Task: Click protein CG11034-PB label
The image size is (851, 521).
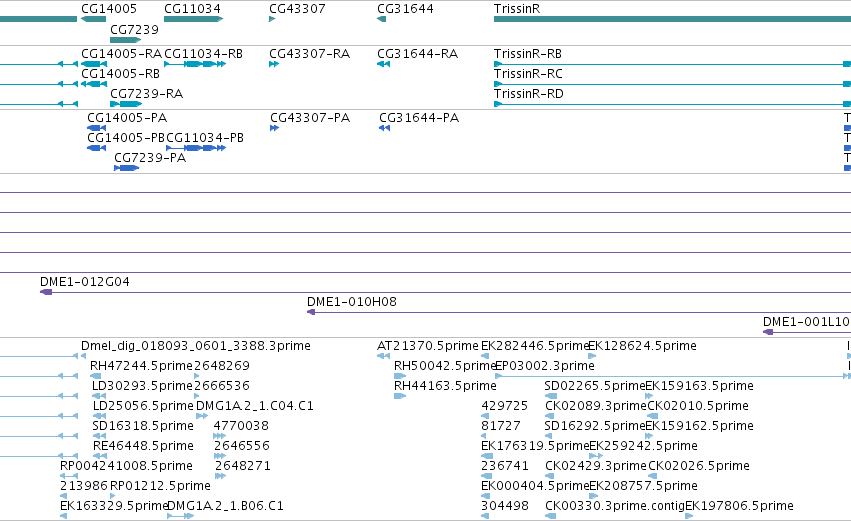Action: pyautogui.click(x=205, y=138)
